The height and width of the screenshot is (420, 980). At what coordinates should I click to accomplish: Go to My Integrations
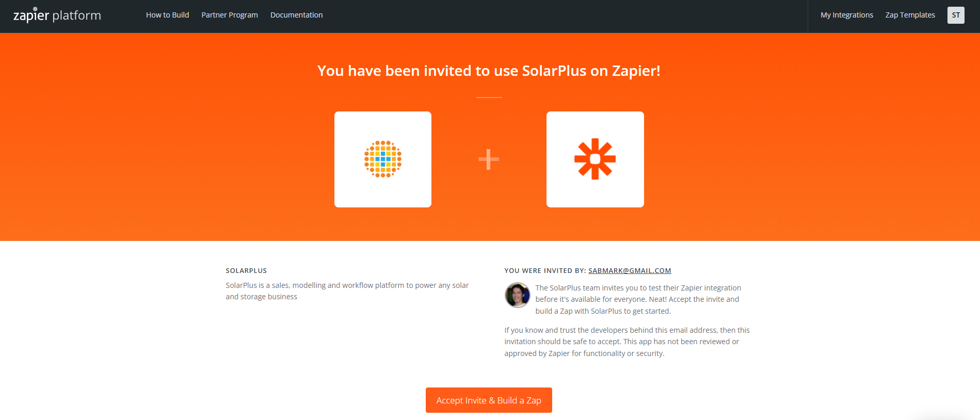847,15
